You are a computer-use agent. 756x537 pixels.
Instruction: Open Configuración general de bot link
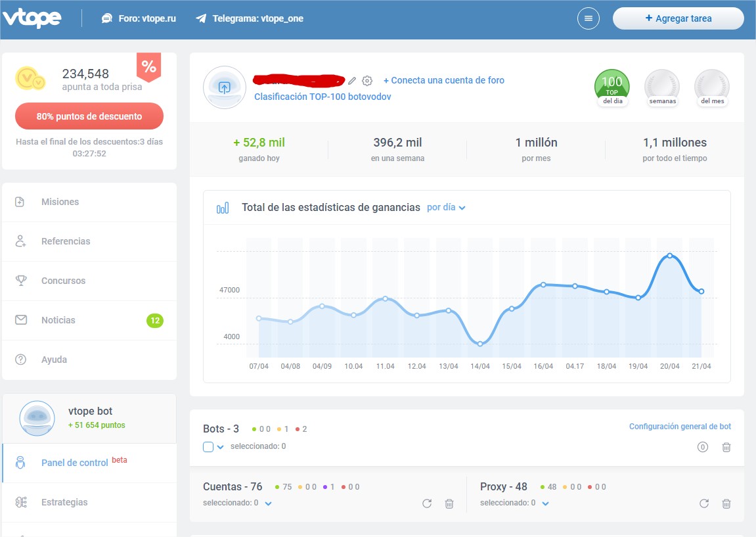click(680, 427)
